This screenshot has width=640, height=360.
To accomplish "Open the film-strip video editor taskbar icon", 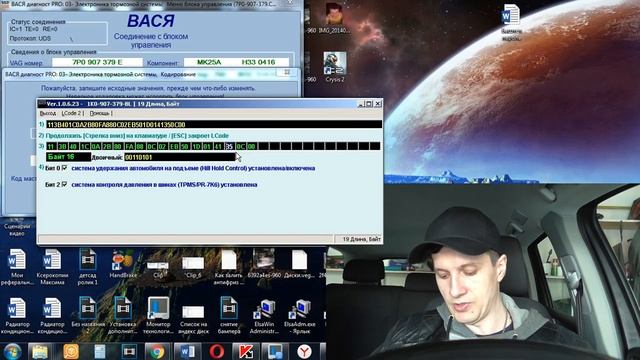I will 129,351.
